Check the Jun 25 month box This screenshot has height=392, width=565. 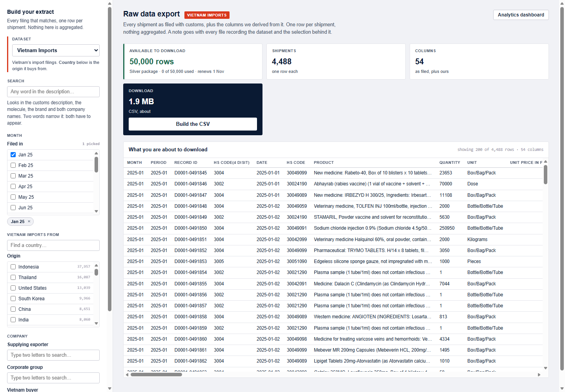(x=13, y=207)
